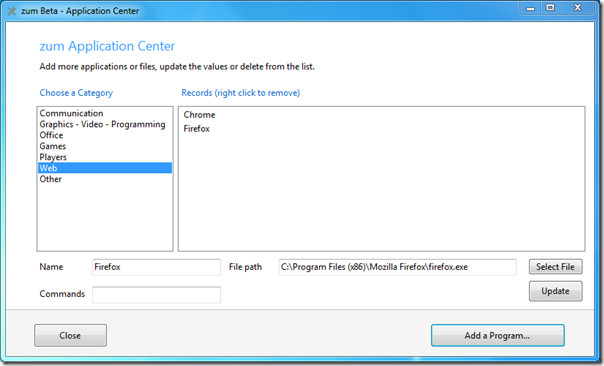Click the Select File button

[555, 267]
